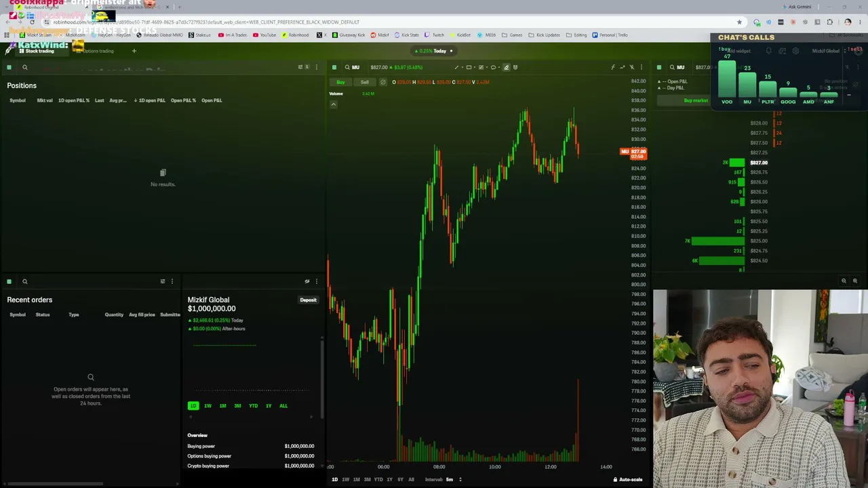Expand the Fibonacci tool options arrow
The width and height of the screenshot is (868, 488).
486,67
